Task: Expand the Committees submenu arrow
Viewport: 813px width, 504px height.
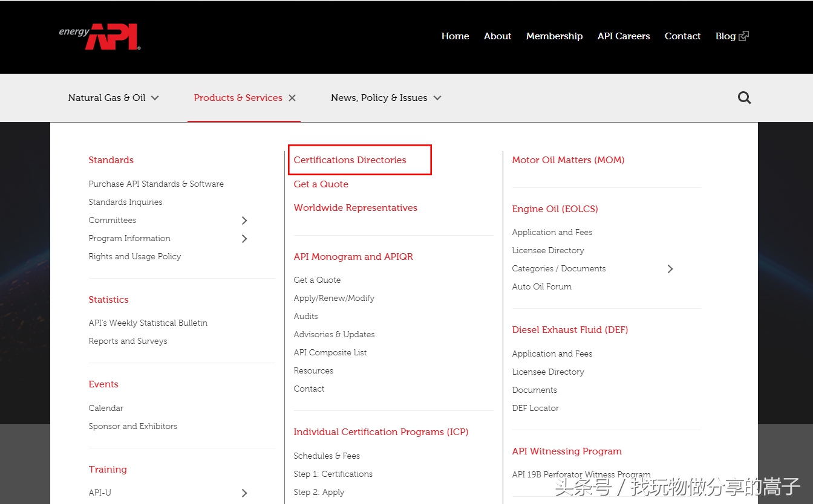Action: 244,221
